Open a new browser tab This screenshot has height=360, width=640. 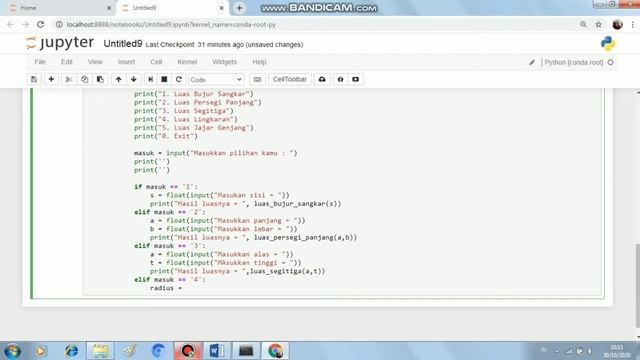click(240, 8)
